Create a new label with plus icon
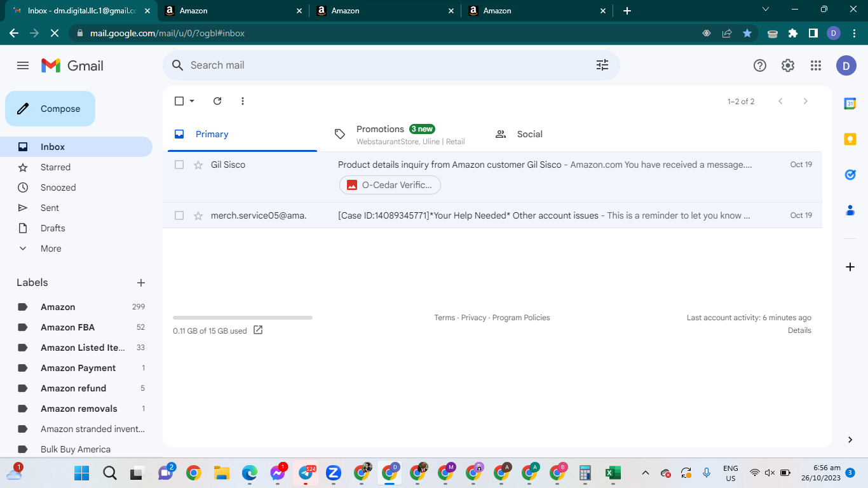 click(141, 283)
